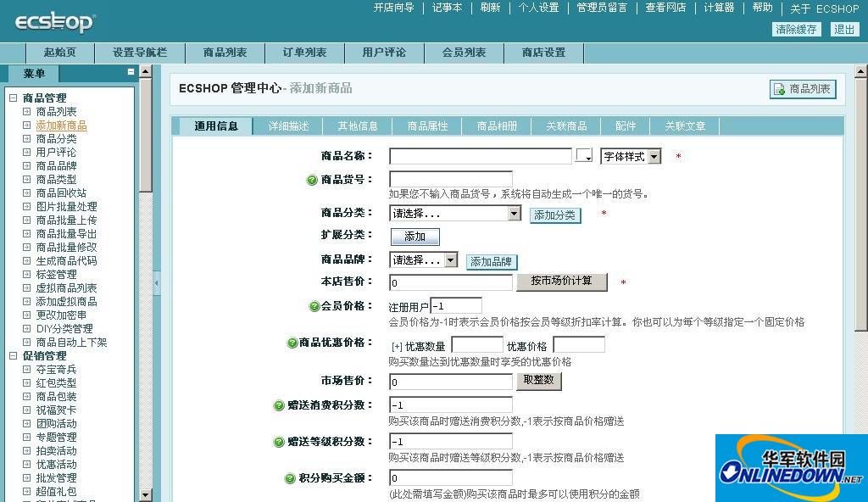Click the document-plus icon on 商品列表 button
Viewport: 868px width, 502px height.
click(x=777, y=88)
